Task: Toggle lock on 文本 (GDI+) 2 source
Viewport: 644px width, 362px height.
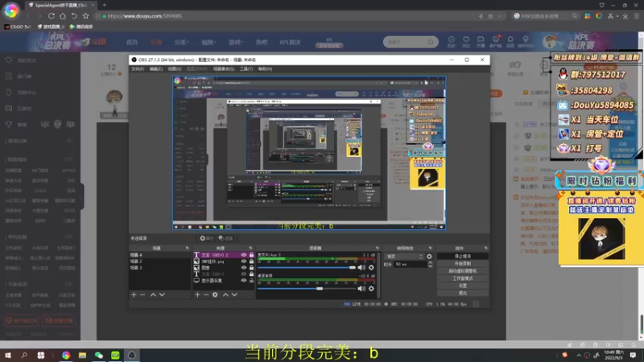Action: coord(251,255)
